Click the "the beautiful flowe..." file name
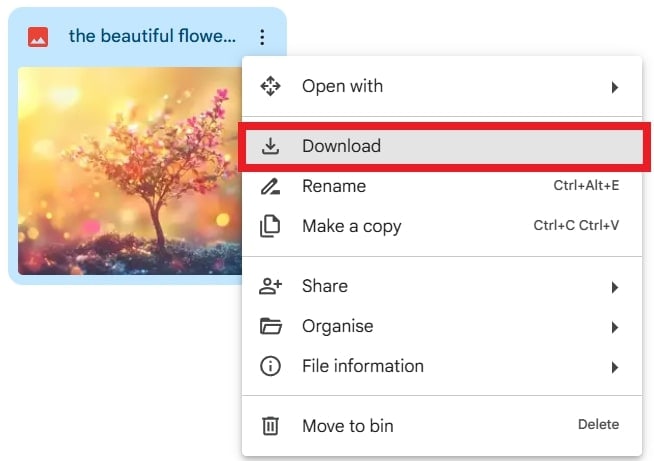 click(152, 37)
